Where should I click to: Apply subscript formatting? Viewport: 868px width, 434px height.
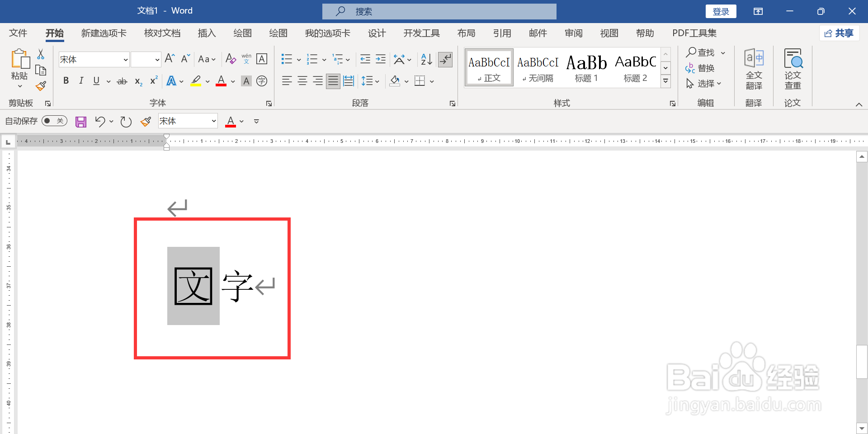(x=138, y=81)
